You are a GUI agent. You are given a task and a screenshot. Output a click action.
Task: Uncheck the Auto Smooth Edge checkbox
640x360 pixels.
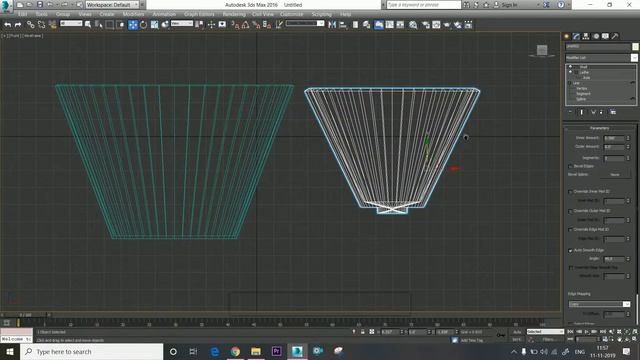(x=570, y=250)
